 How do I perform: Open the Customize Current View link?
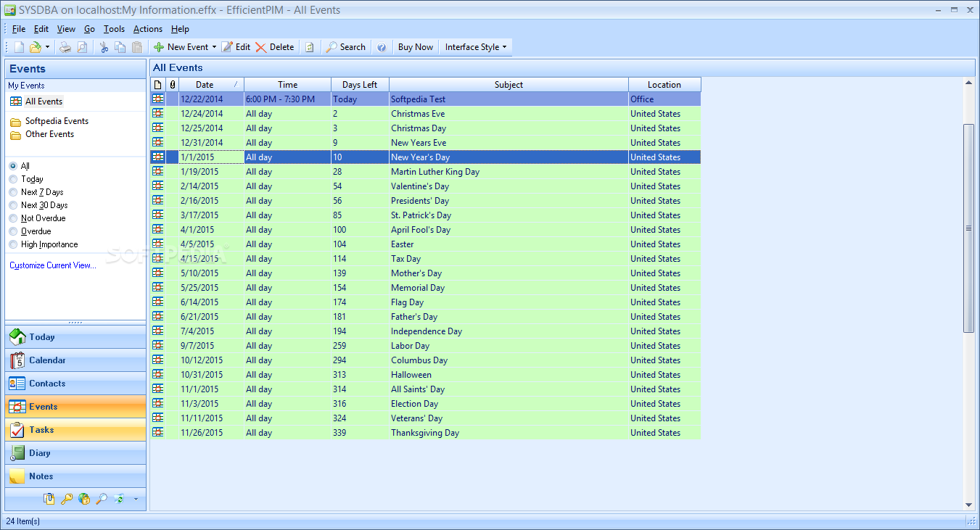(53, 265)
